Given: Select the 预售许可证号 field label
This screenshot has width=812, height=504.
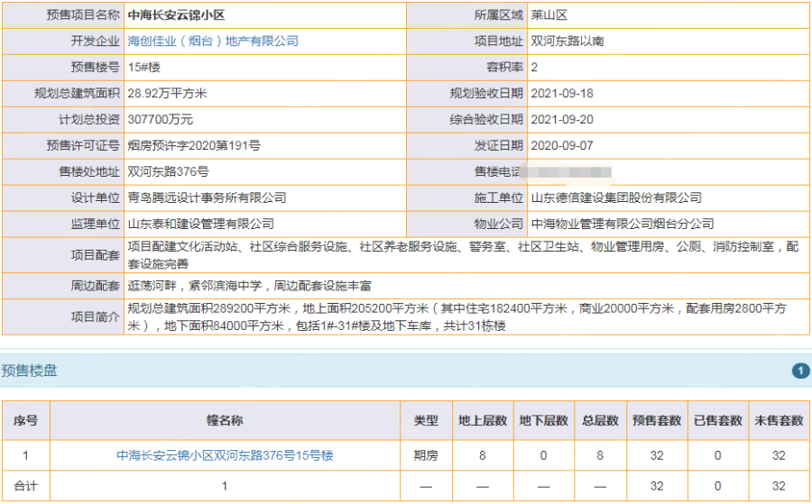Looking at the screenshot, I should (83, 145).
